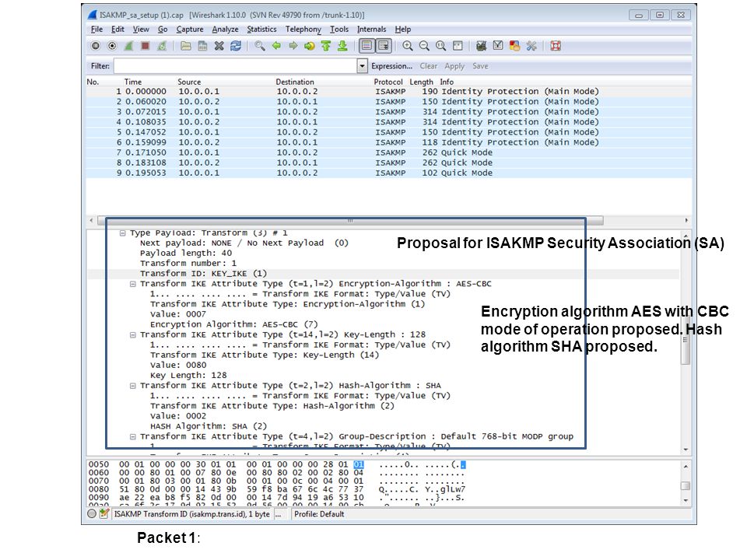Open the Statistics menu
747x560 pixels.
pos(261,30)
